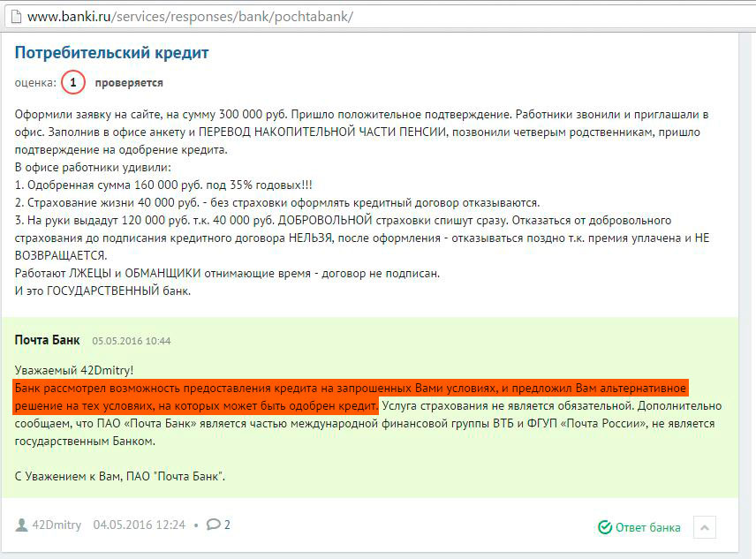Click the line 'В офисе работники удивили:'

click(x=93, y=168)
